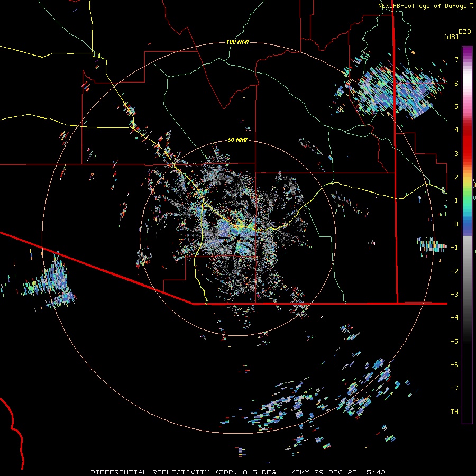476x476 pixels.
Task: Click the -5 dB label on color scale
Action: [454, 341]
